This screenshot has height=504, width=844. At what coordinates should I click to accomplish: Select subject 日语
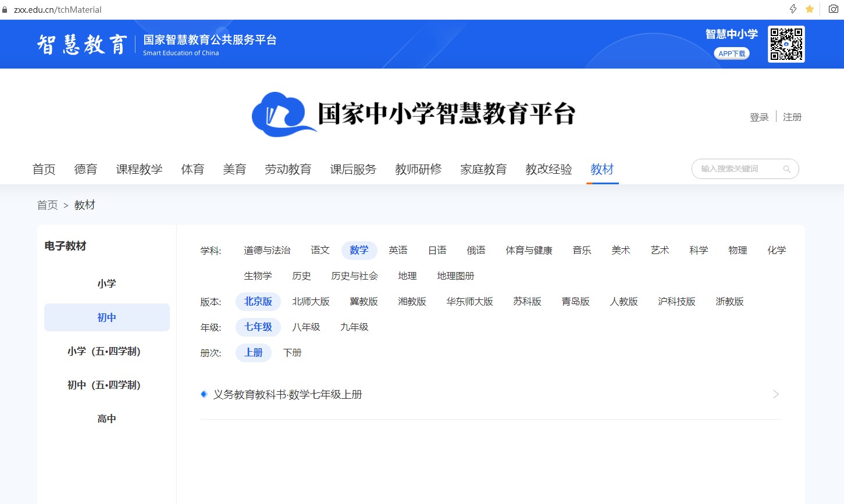pyautogui.click(x=437, y=250)
